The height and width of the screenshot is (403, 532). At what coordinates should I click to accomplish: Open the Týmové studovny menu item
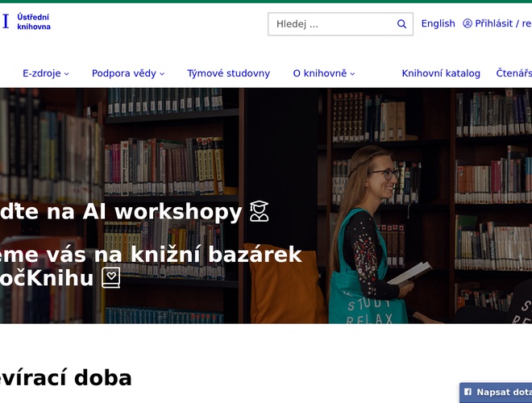click(x=228, y=73)
